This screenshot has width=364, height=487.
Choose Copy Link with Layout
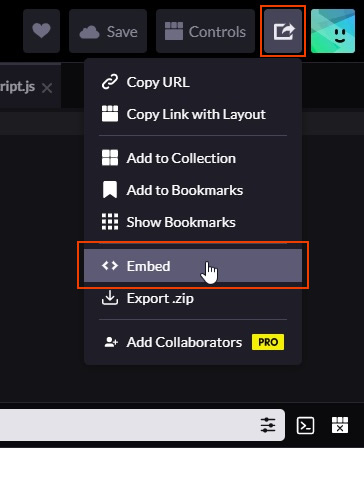(x=193, y=114)
